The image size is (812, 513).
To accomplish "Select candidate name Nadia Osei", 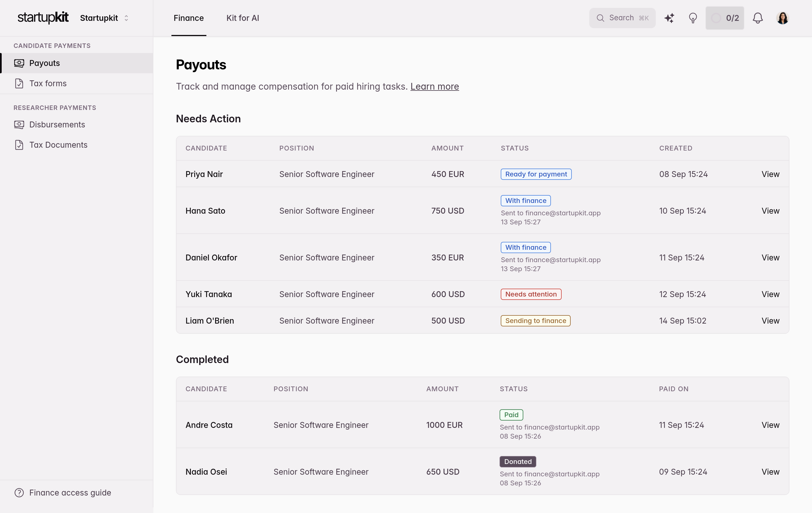I will pos(206,472).
